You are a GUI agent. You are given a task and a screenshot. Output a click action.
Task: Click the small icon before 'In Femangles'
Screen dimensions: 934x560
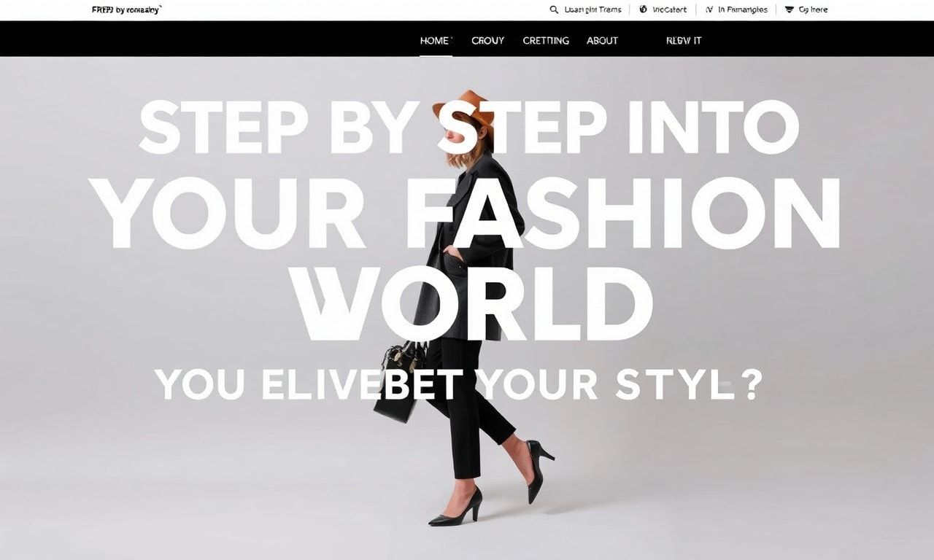point(709,9)
